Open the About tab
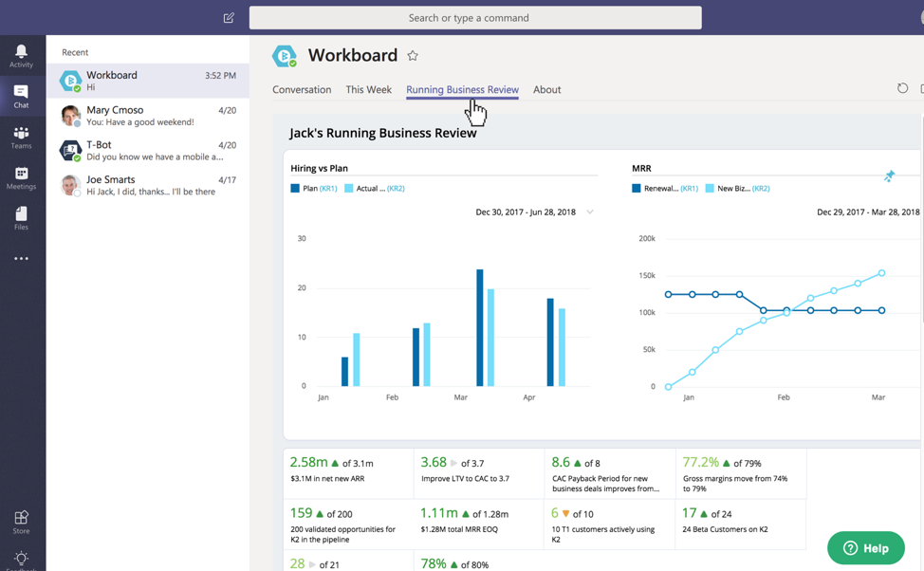924x571 pixels. [546, 90]
